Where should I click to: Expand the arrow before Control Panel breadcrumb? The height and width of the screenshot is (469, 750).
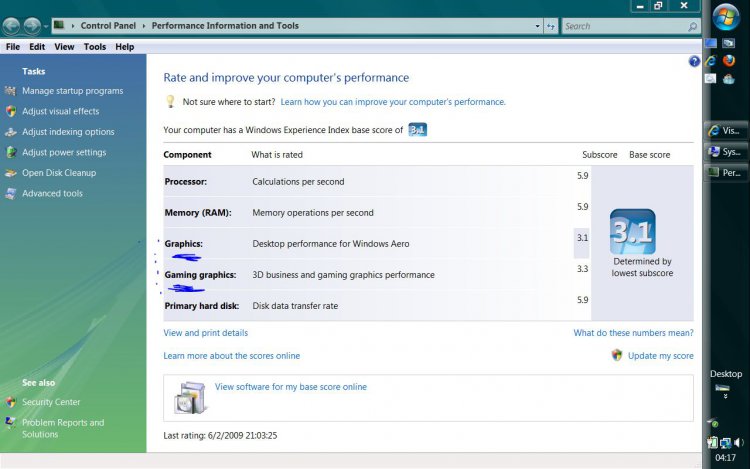tap(73, 26)
